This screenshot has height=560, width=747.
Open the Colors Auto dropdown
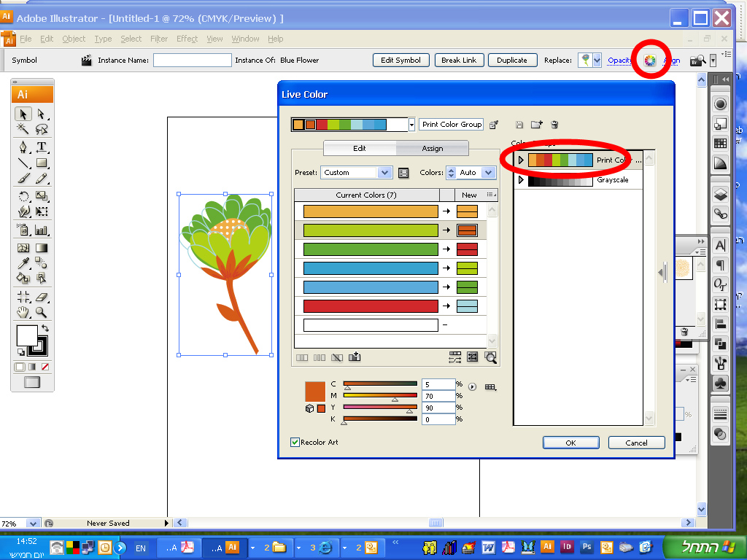[x=488, y=172]
